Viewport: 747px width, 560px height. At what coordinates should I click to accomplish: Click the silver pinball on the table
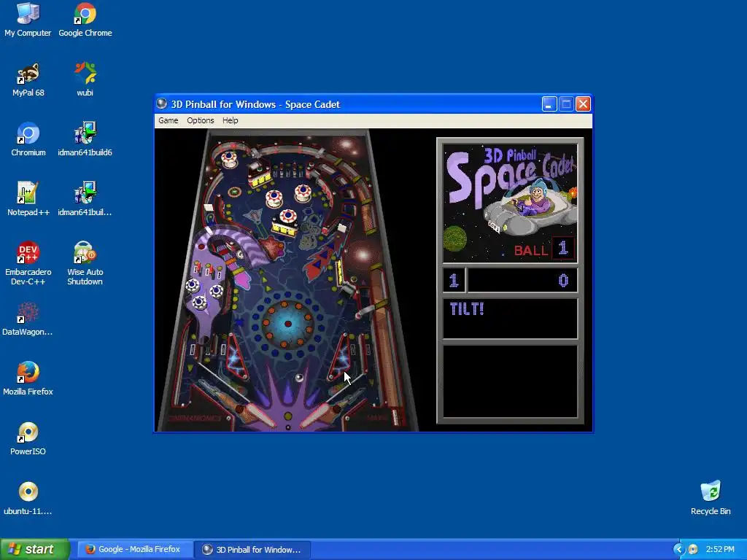coord(299,378)
